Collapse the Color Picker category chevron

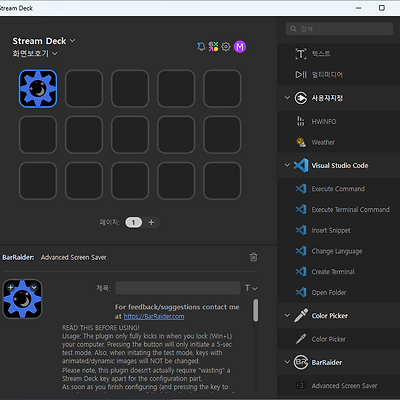(287, 315)
